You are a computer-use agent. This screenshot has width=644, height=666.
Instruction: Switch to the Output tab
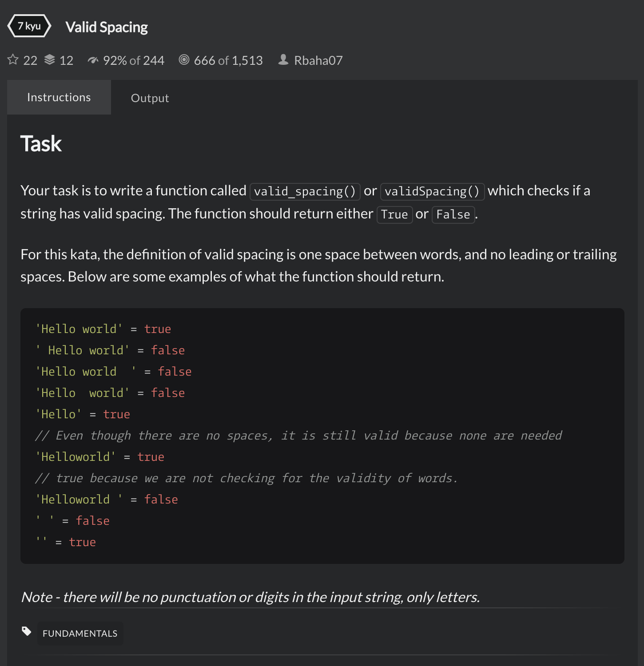tap(150, 98)
